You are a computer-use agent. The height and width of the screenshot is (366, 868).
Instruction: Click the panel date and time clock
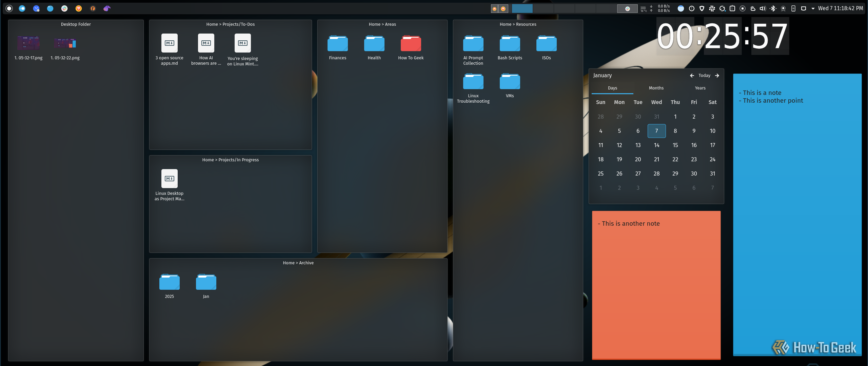tap(841, 8)
